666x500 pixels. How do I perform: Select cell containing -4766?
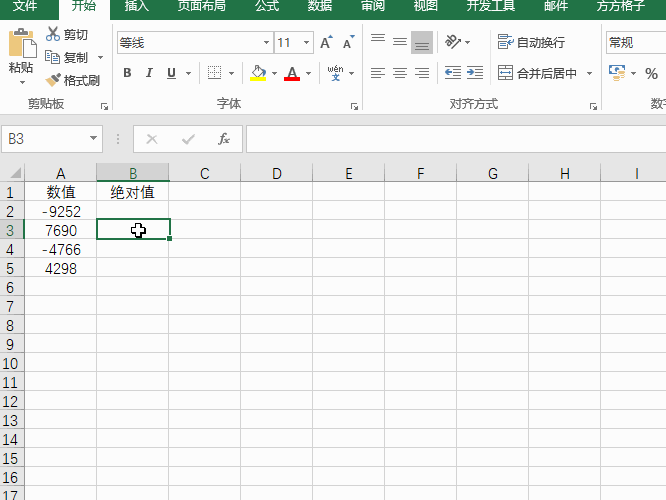click(61, 250)
